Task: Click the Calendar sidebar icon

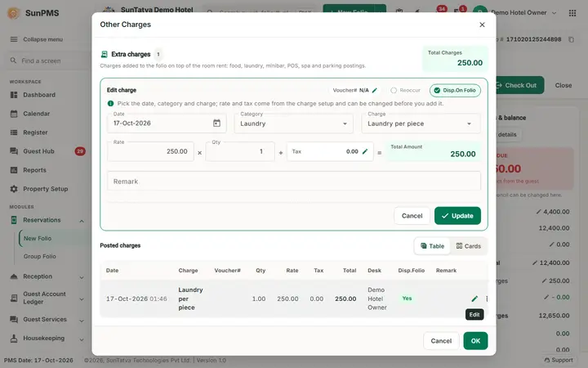Action: (14, 114)
